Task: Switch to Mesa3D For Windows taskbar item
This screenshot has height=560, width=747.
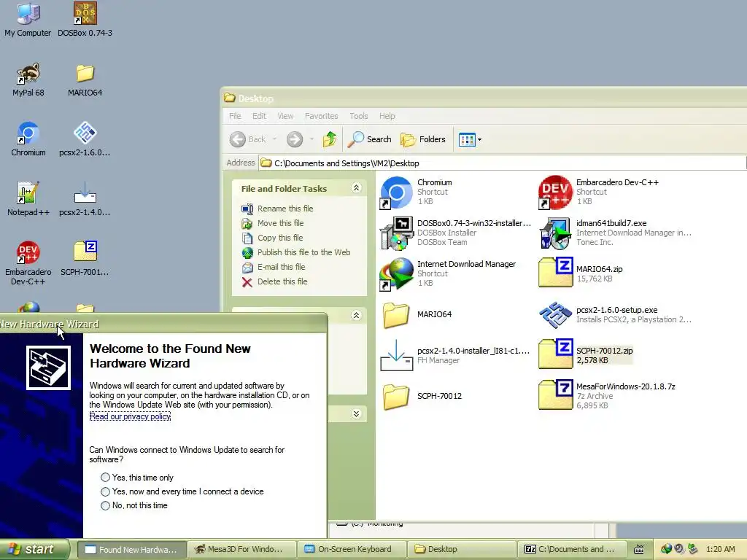Action: coord(241,549)
